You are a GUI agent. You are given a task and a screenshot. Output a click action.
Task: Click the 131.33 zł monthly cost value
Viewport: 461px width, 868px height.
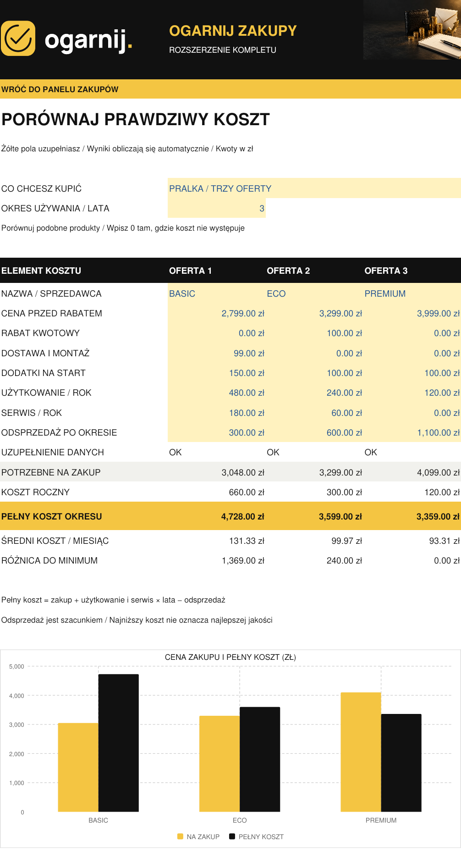coord(247,541)
